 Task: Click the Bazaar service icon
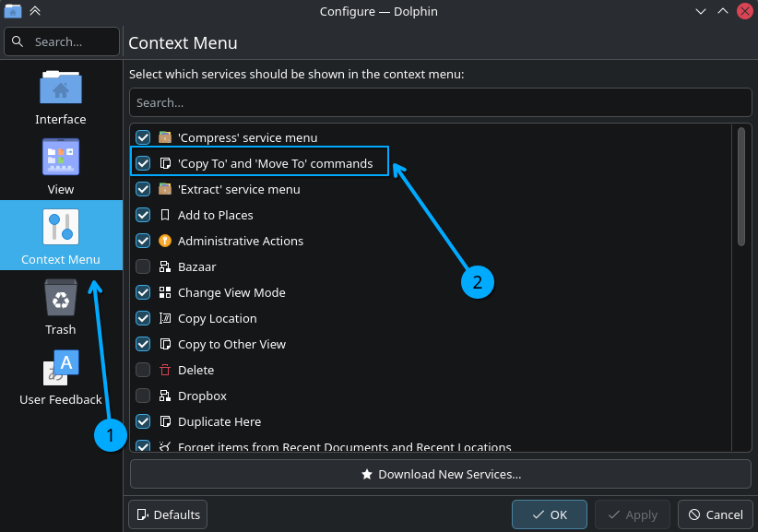point(165,266)
